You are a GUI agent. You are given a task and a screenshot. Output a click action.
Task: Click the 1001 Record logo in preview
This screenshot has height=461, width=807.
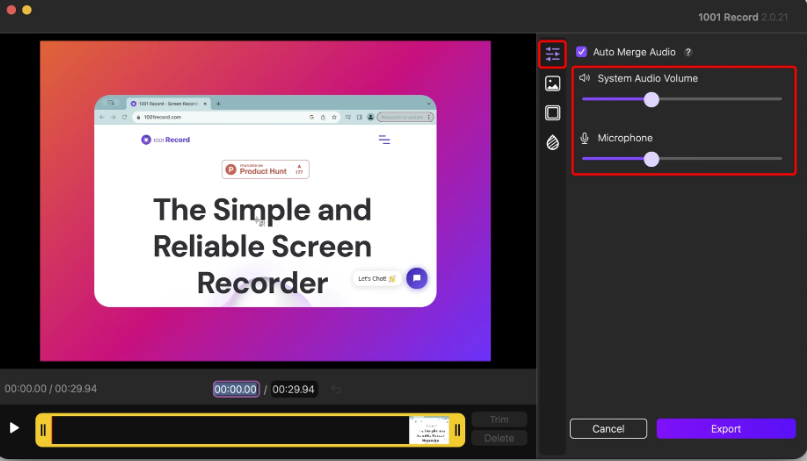(x=165, y=139)
